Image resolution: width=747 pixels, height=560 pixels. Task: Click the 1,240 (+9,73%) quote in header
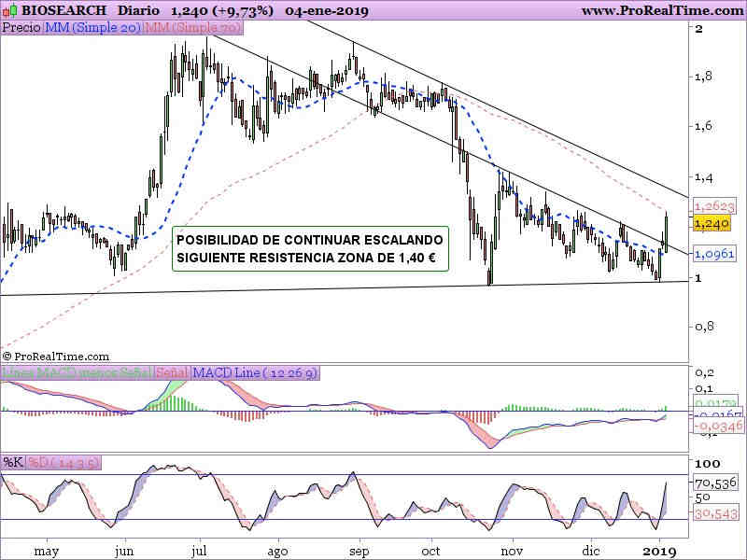coord(222,10)
